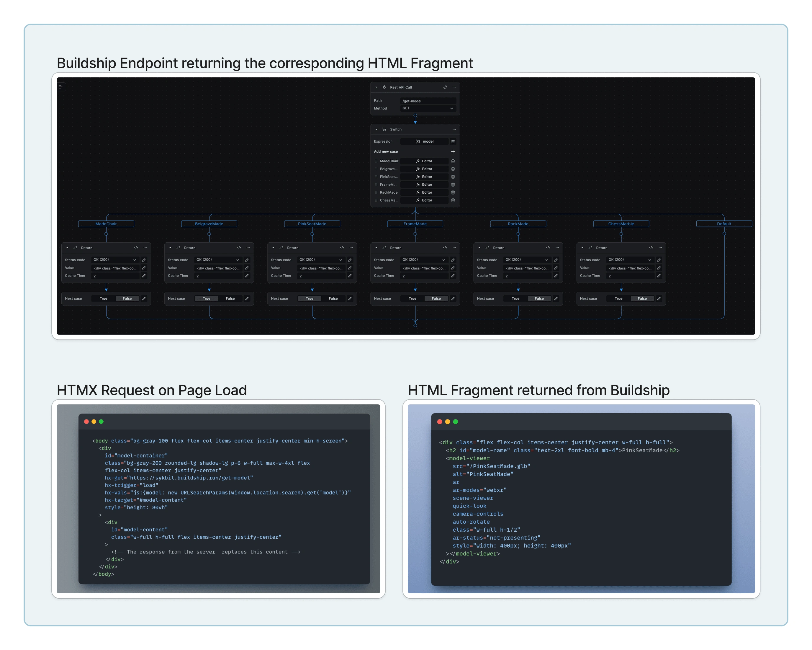View code icon on MadeChair Return node
Viewport: 812px width, 650px height.
pyautogui.click(x=136, y=248)
